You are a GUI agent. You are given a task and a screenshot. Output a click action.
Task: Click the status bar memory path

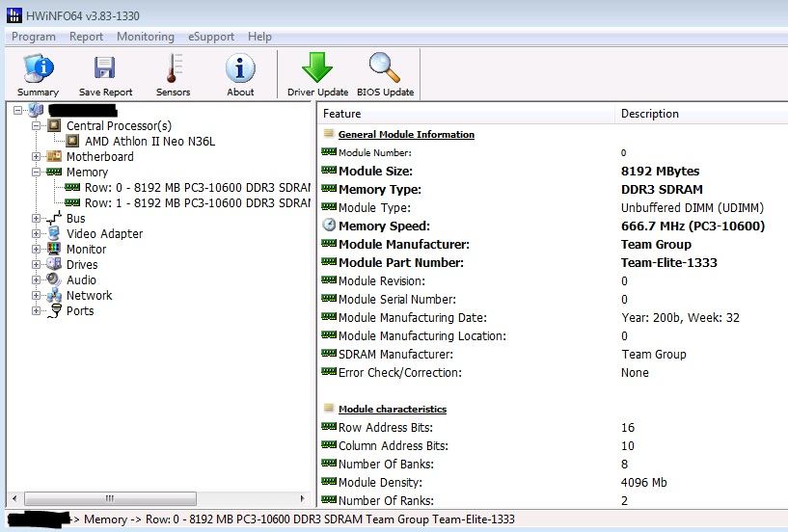(x=299, y=519)
